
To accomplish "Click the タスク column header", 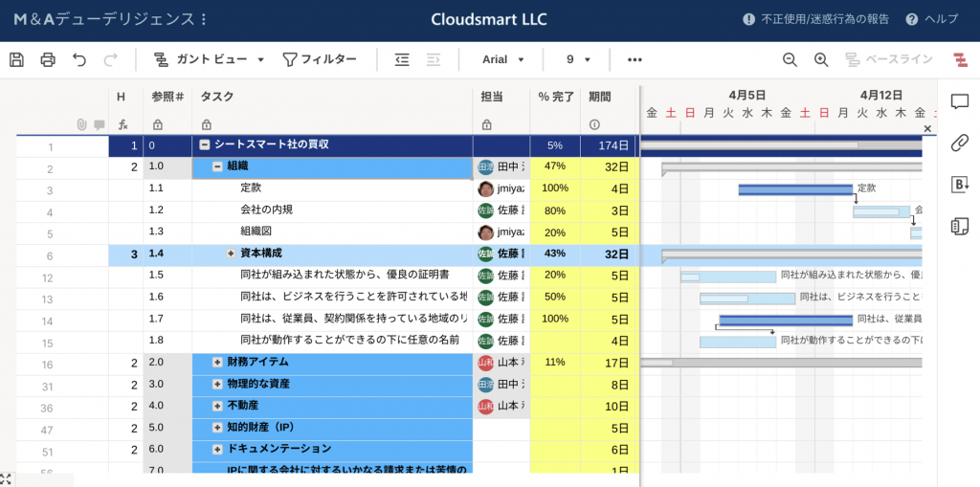I will coord(217,97).
